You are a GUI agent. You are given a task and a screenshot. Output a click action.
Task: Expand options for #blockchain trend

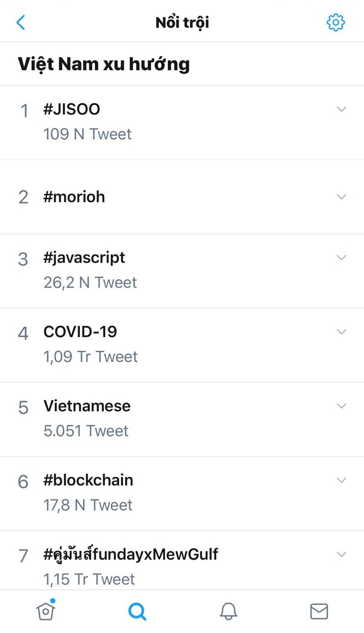click(x=341, y=480)
